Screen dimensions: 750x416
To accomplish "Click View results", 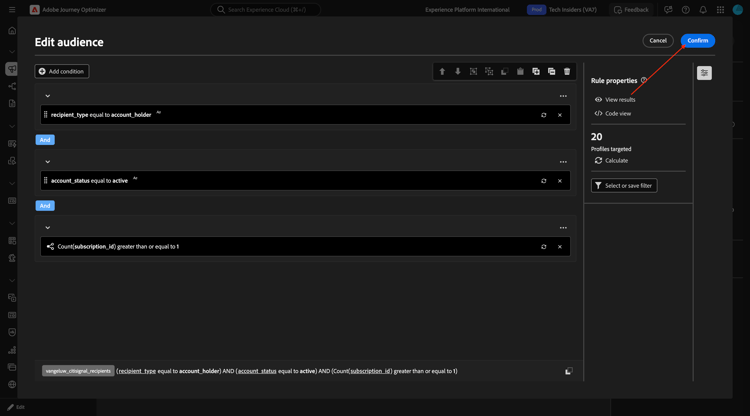I will [x=615, y=99].
